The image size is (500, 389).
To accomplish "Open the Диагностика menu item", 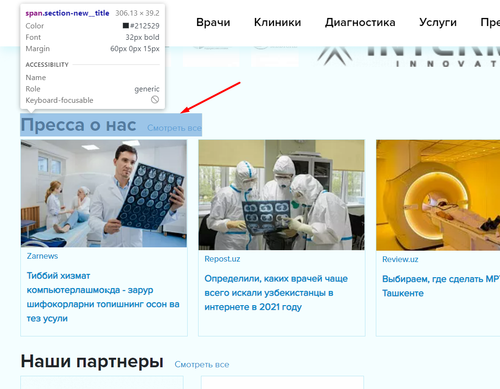I will point(360,22).
